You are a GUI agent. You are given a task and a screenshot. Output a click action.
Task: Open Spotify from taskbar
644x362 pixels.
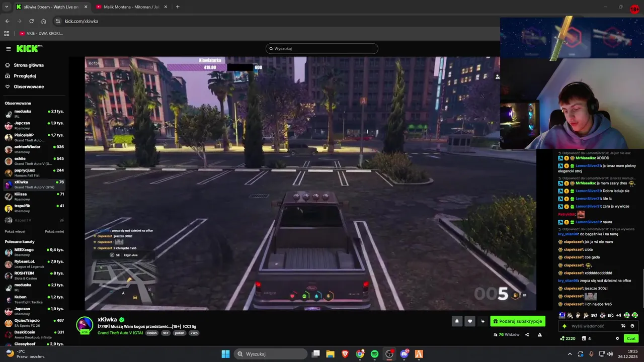(374, 354)
